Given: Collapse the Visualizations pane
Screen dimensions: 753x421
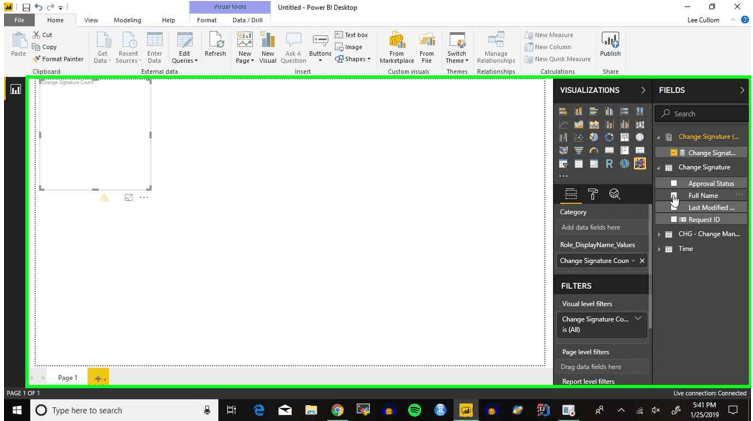Looking at the screenshot, I should pos(643,90).
